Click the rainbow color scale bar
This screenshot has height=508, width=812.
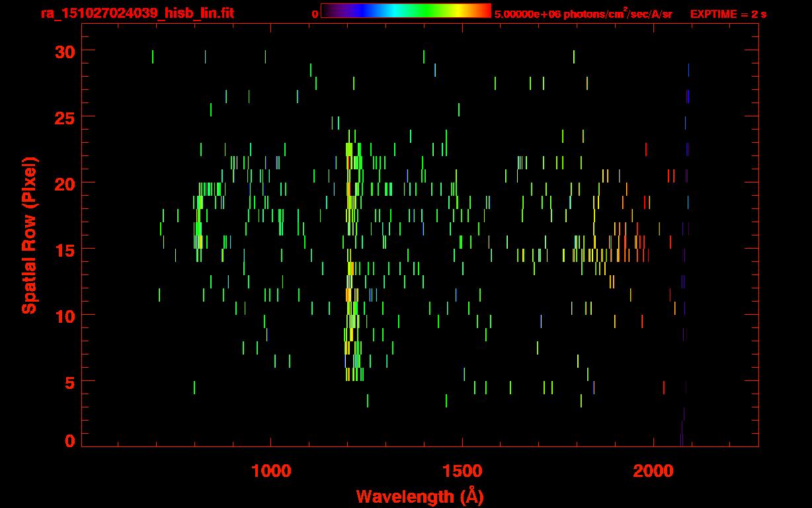(406, 11)
